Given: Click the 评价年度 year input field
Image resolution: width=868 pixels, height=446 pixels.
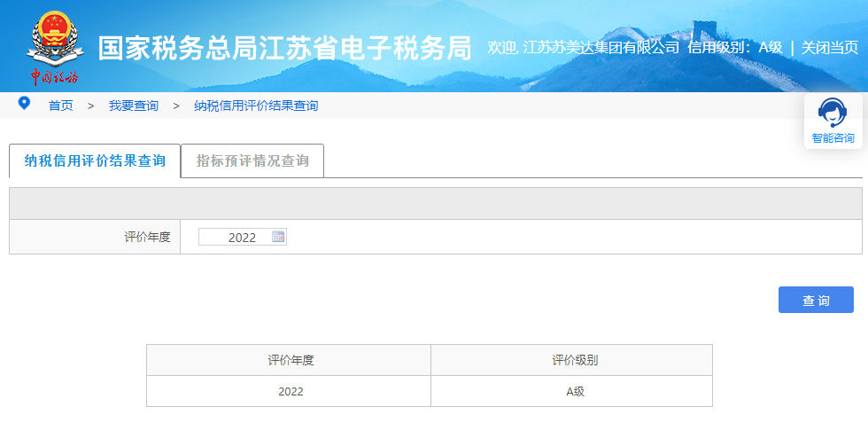Looking at the screenshot, I should (x=235, y=237).
